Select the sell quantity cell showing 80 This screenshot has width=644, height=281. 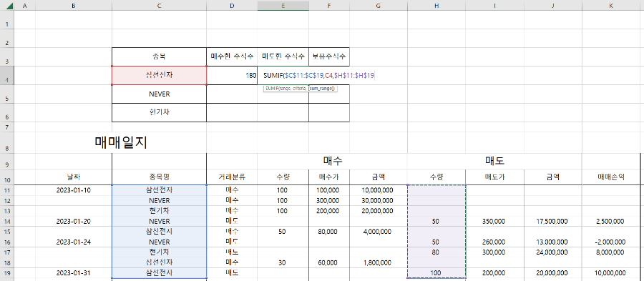click(x=436, y=252)
